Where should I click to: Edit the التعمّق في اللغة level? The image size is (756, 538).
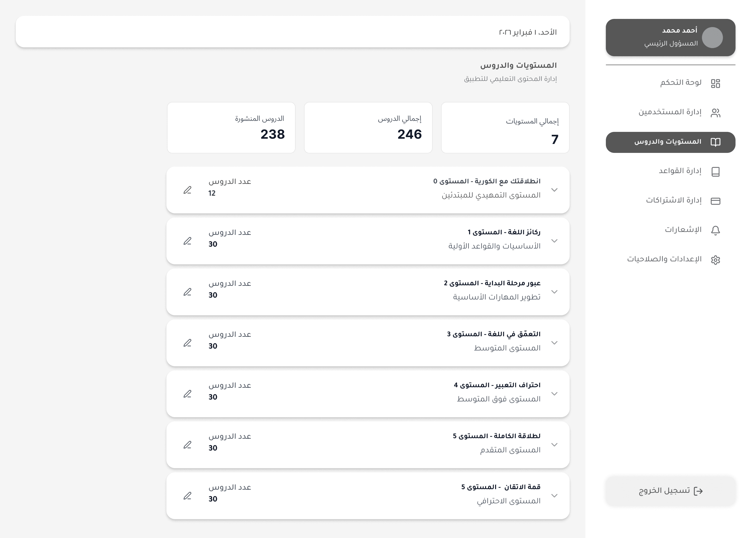pyautogui.click(x=187, y=343)
